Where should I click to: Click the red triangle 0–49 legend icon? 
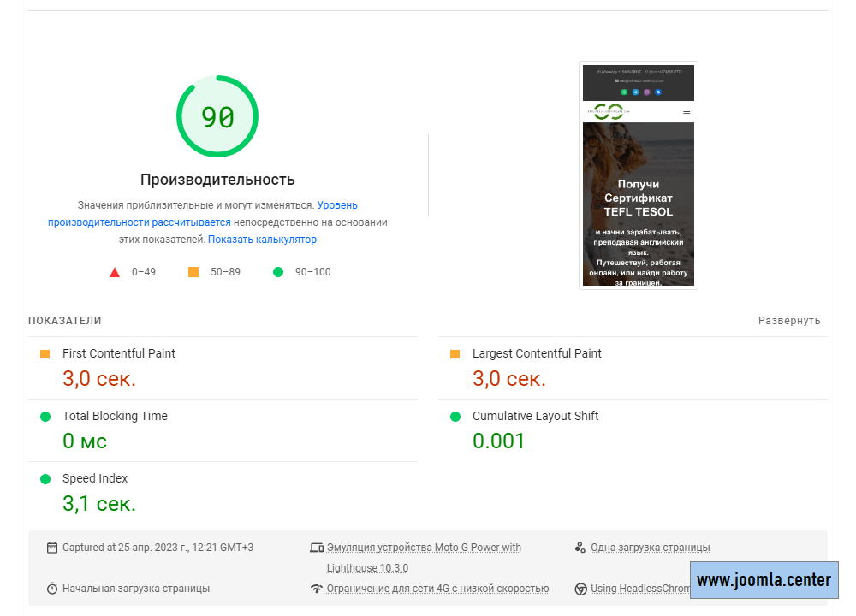tap(115, 272)
